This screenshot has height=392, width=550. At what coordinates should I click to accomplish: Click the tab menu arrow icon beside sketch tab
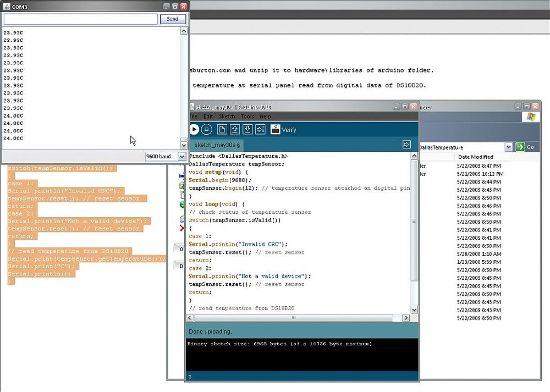[x=406, y=145]
